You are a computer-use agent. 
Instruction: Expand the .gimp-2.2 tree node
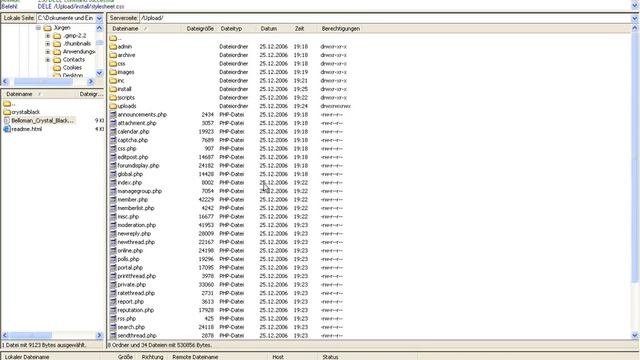click(x=48, y=36)
